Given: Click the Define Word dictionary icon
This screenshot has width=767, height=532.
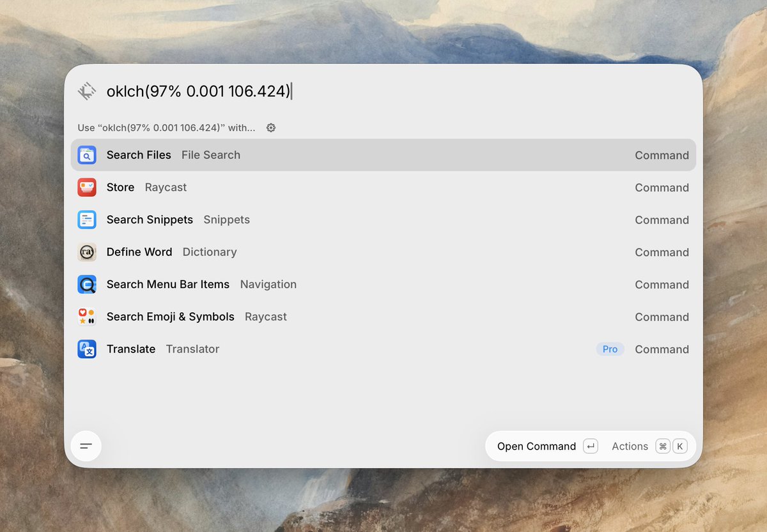Looking at the screenshot, I should point(87,252).
